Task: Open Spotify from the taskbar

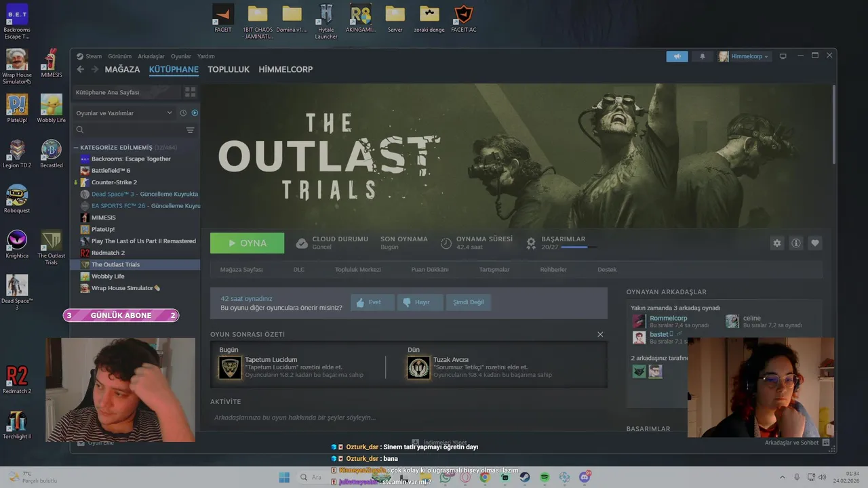Action: point(545,477)
